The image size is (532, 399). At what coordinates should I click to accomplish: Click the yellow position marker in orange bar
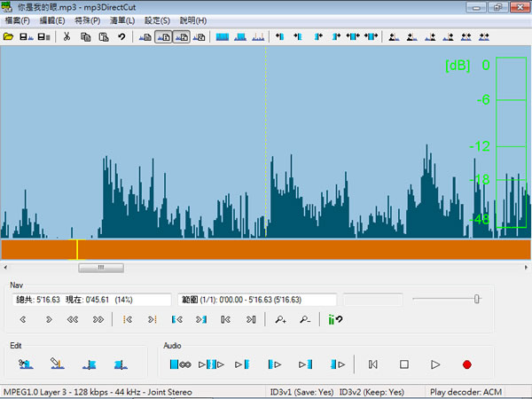[77, 250]
